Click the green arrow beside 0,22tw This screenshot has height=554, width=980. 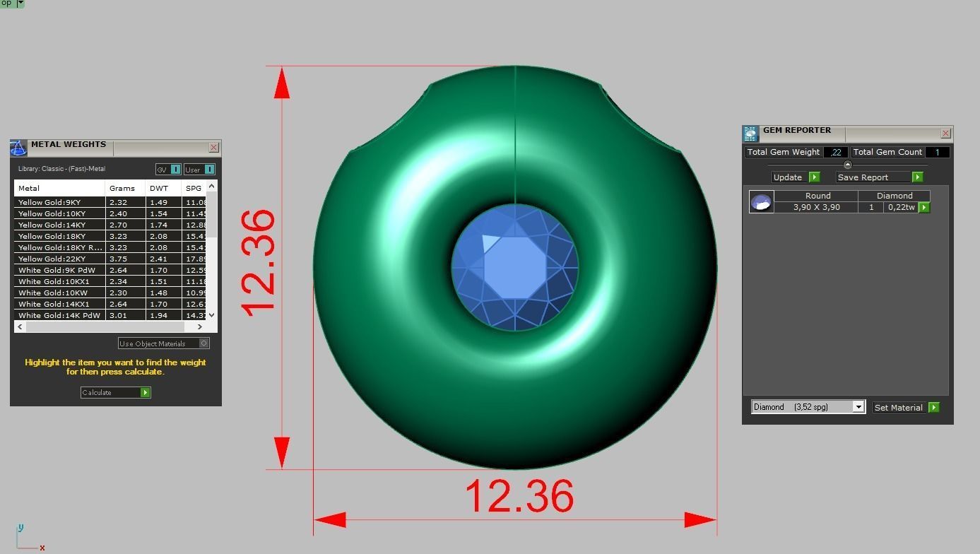[924, 208]
